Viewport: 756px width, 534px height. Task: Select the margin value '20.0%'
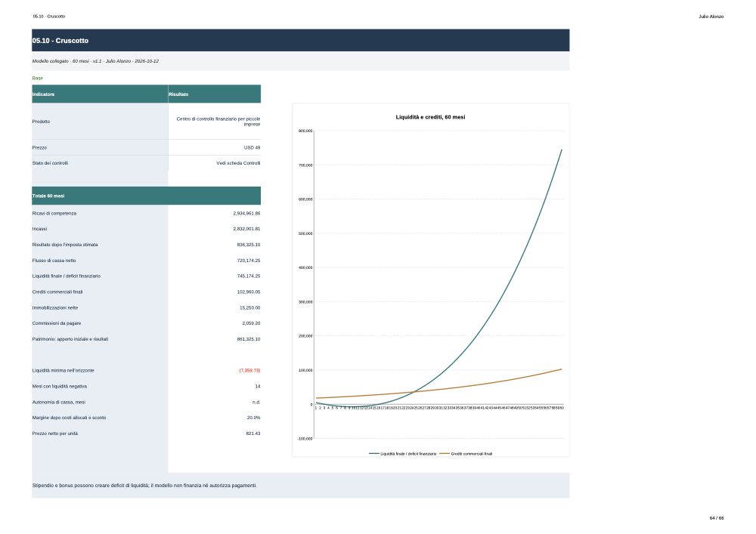pyautogui.click(x=253, y=418)
